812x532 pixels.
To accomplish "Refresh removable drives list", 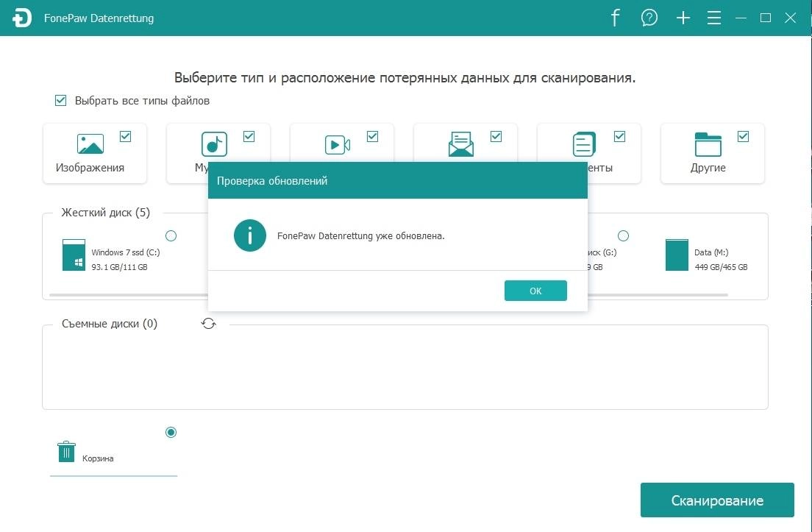I will (209, 324).
